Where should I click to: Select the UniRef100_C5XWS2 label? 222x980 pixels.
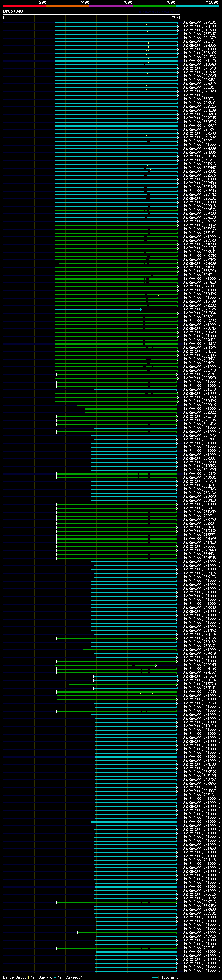pos(199,80)
